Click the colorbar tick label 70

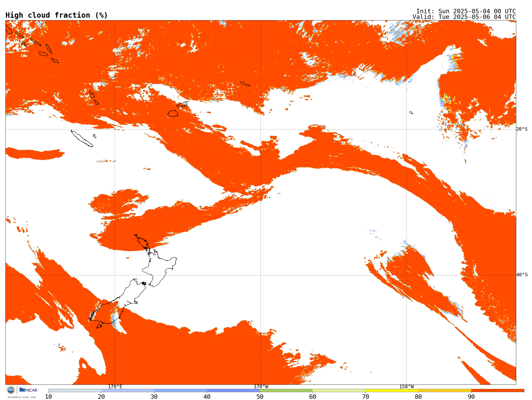click(x=366, y=397)
